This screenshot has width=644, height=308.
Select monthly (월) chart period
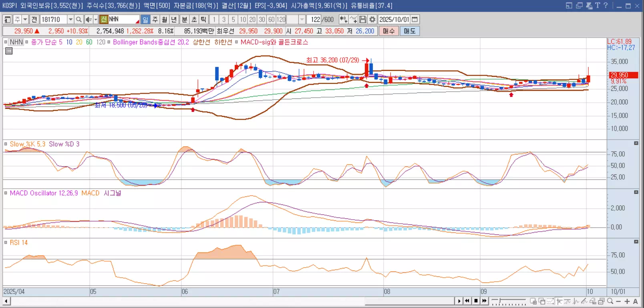pos(165,19)
